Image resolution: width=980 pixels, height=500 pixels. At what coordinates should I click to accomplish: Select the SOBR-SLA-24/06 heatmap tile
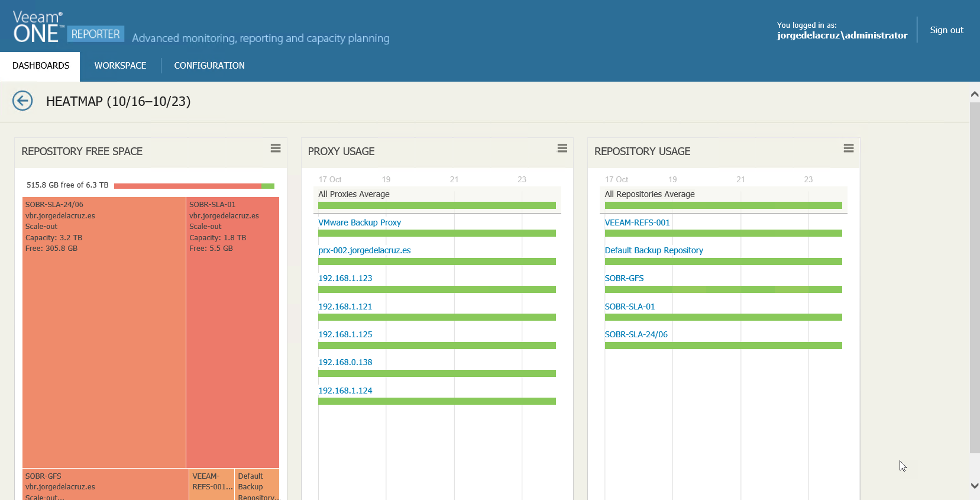pyautogui.click(x=104, y=333)
